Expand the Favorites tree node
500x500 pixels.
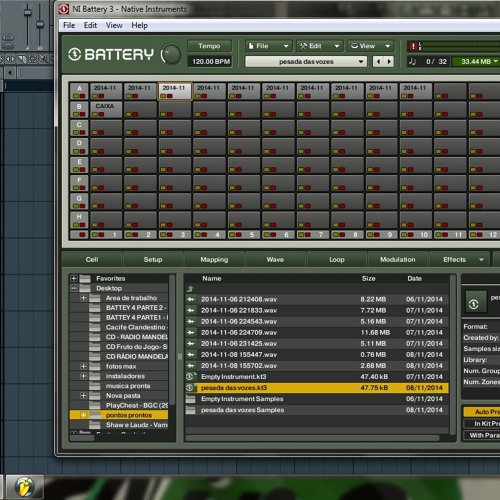tap(74, 278)
